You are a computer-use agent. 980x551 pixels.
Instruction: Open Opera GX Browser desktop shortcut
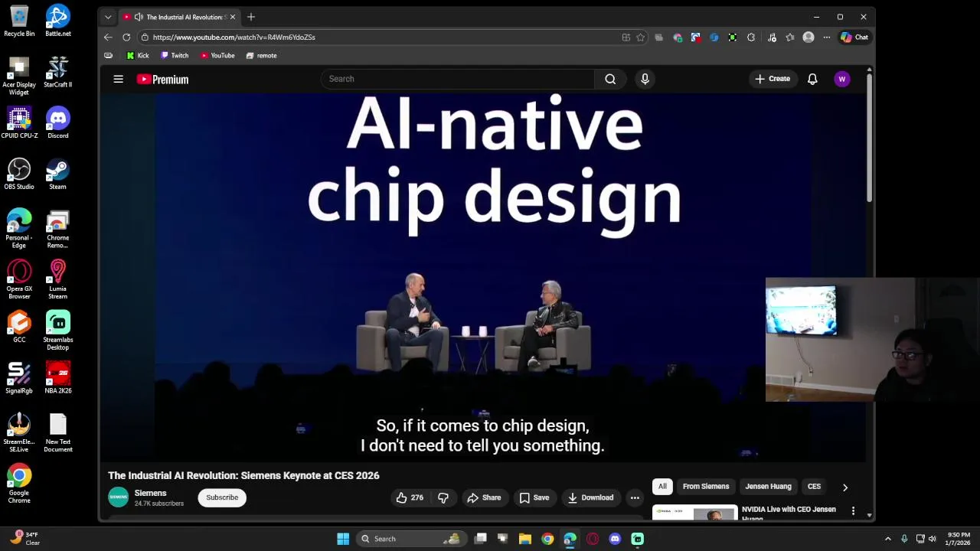coord(19,279)
